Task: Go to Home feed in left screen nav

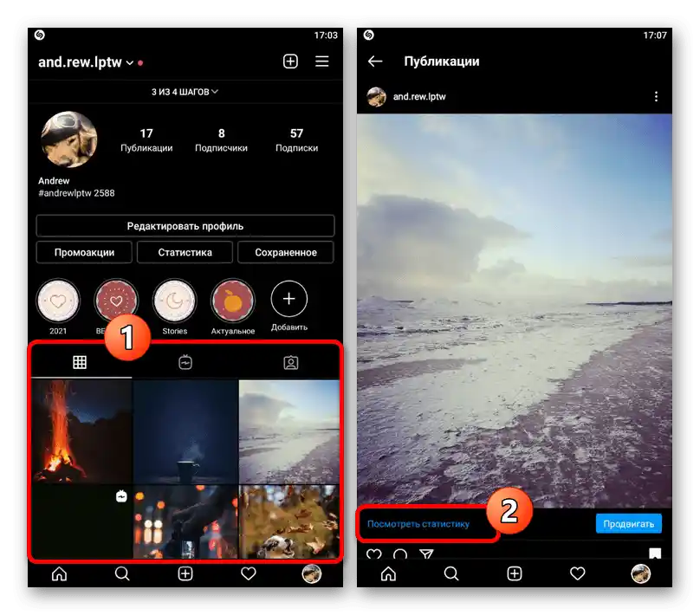Action: click(x=60, y=573)
